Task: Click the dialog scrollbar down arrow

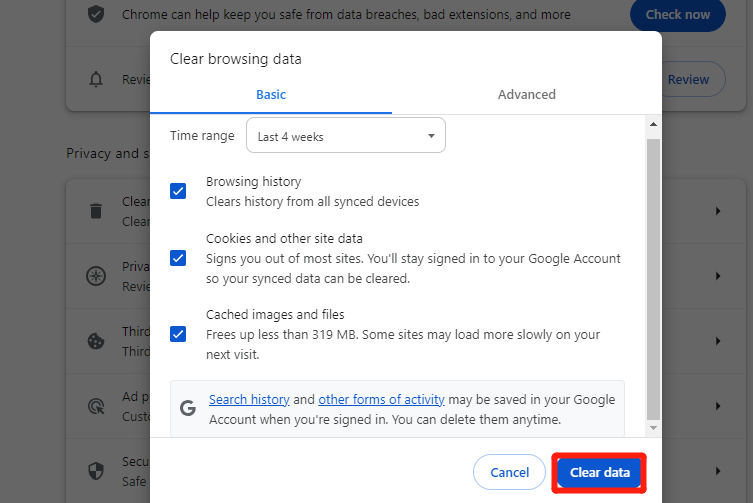Action: (653, 427)
